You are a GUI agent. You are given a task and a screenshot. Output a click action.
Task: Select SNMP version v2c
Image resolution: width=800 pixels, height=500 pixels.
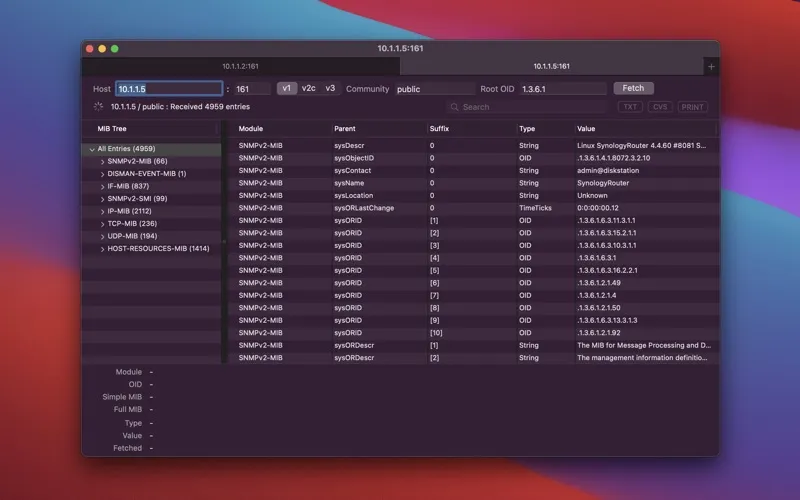[309, 88]
